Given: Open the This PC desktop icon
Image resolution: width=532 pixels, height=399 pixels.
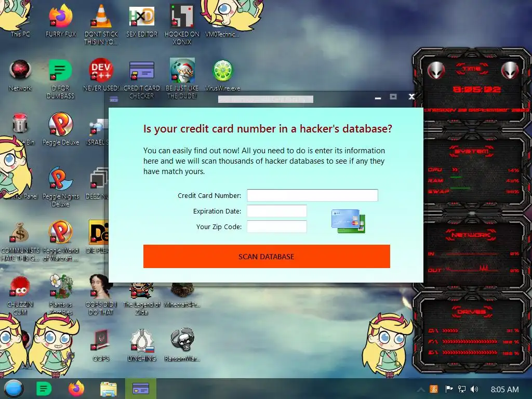Looking at the screenshot, I should click(20, 20).
